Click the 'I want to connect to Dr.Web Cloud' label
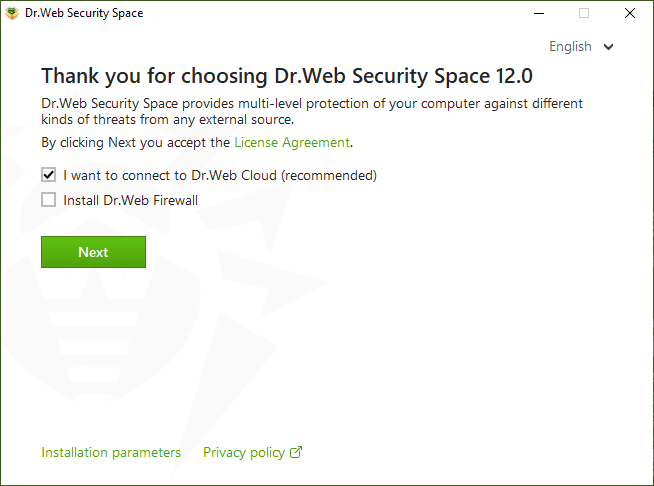This screenshot has height=486, width=654. (x=220, y=175)
